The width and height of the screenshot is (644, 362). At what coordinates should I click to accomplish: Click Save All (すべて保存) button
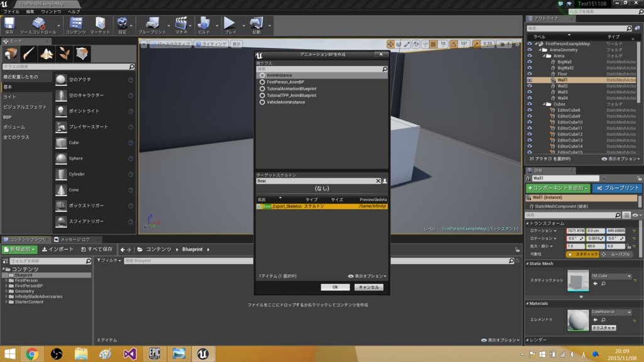(x=97, y=250)
